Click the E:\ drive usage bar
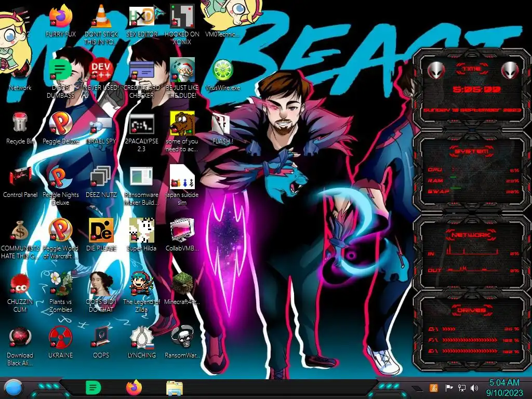Viewport: 532px width, 399px height. 470,351
